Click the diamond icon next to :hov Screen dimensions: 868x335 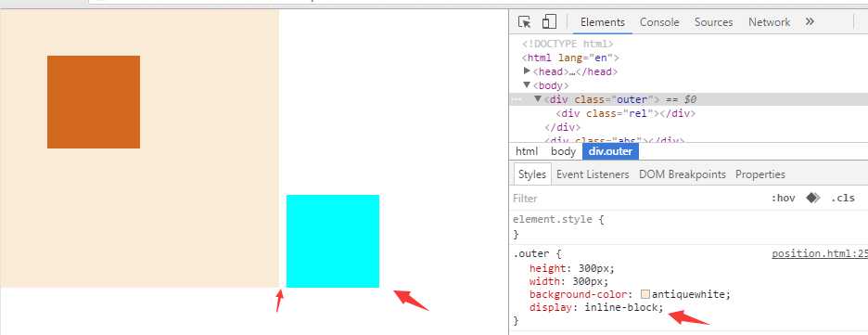coord(812,198)
